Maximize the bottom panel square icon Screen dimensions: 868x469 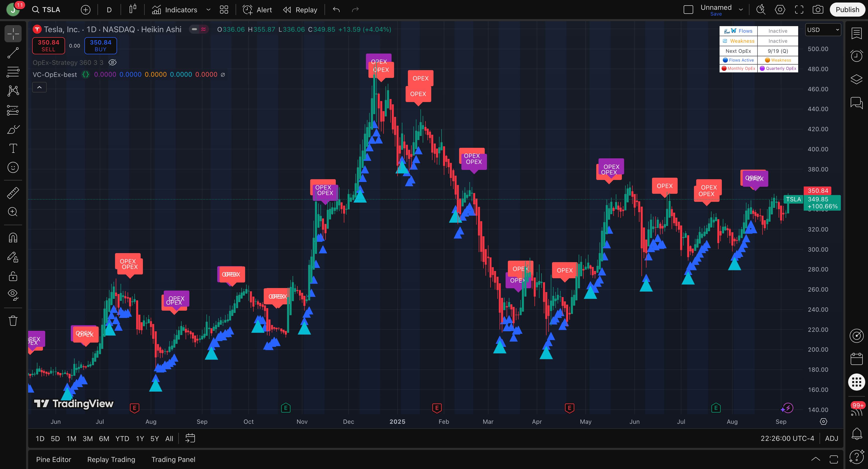pyautogui.click(x=834, y=459)
